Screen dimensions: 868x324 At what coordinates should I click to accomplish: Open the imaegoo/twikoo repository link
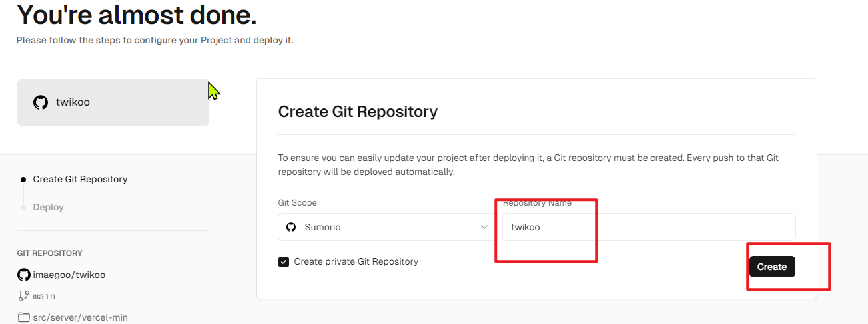point(69,275)
